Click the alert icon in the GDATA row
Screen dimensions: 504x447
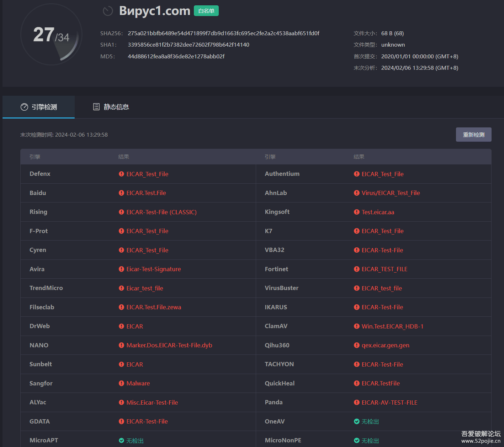tap(122, 421)
